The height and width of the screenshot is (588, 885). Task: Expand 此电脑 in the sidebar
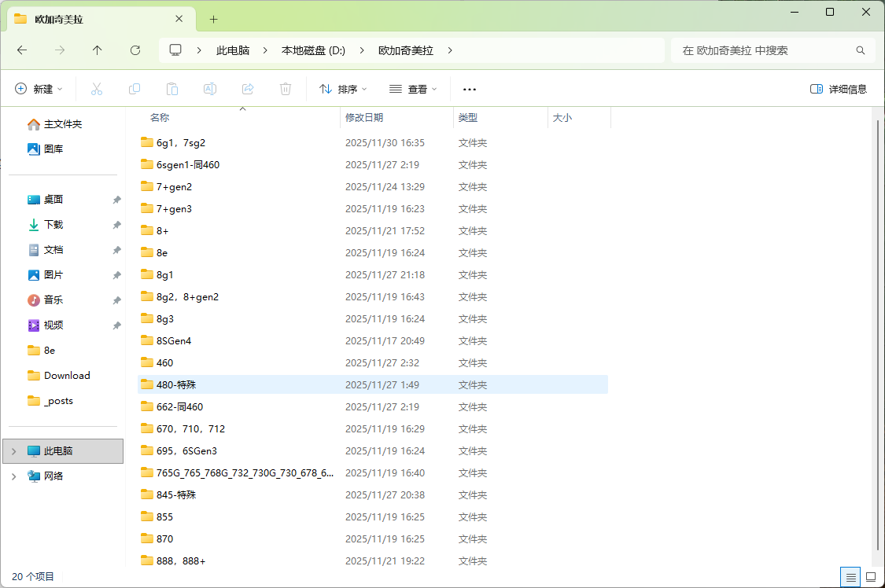13,450
